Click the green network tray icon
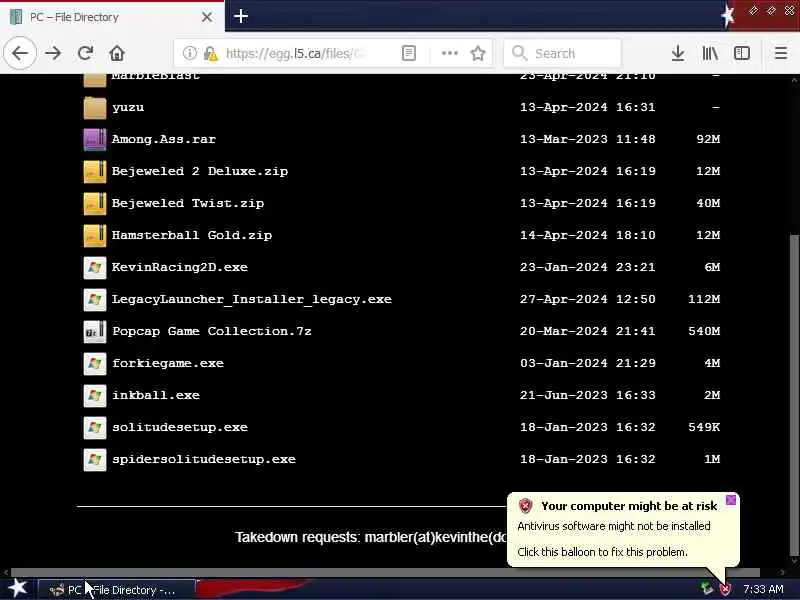The image size is (800, 600). [707, 589]
